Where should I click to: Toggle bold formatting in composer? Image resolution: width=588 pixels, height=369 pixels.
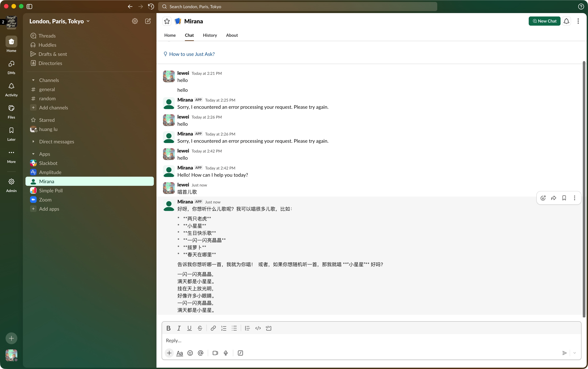168,328
